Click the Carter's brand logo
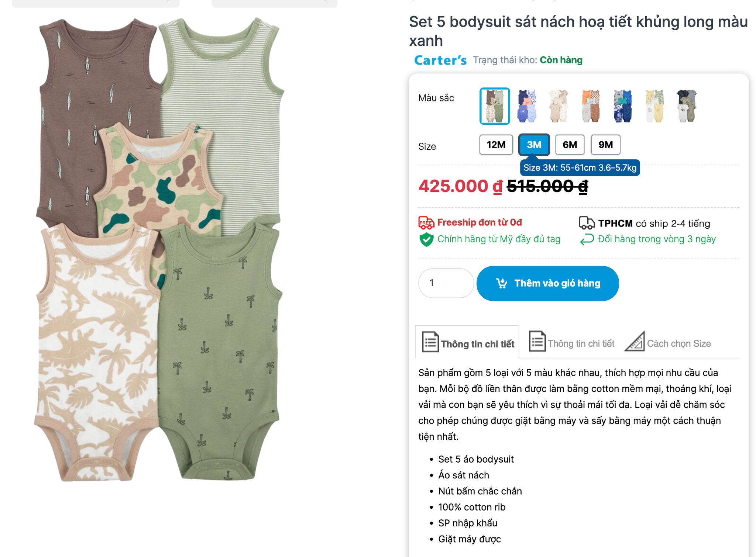This screenshot has width=756, height=557. pos(440,60)
